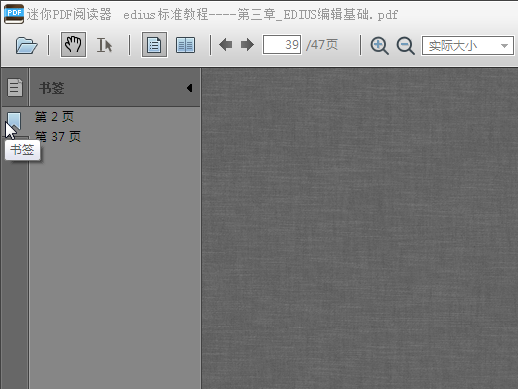Jump to bookmark 第 2 页
This screenshot has height=389, width=518.
[54, 117]
